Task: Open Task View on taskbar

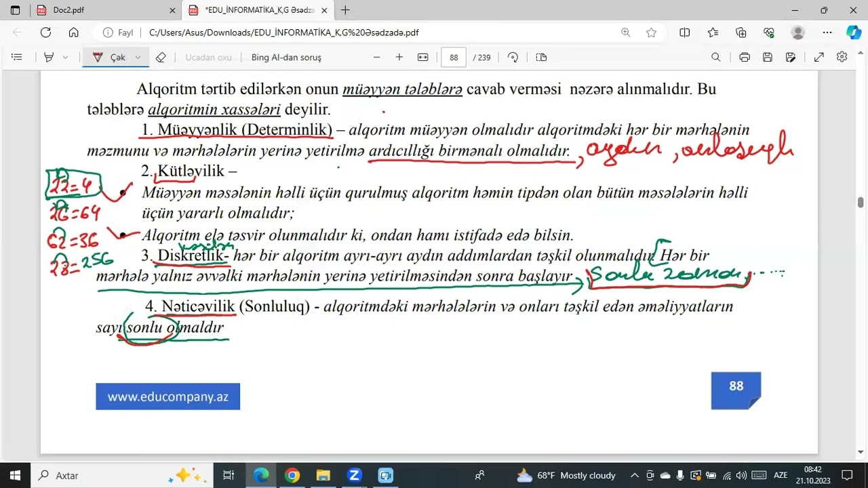Action: (x=229, y=476)
